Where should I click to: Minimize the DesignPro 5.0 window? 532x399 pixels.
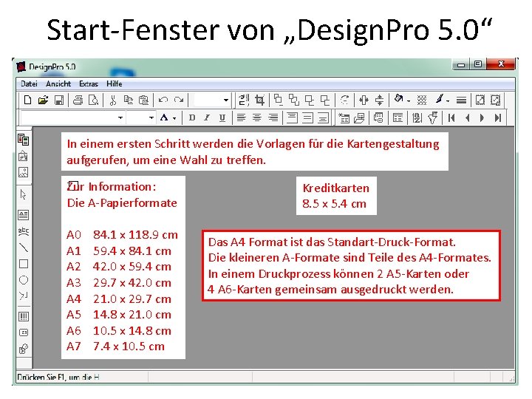click(461, 64)
